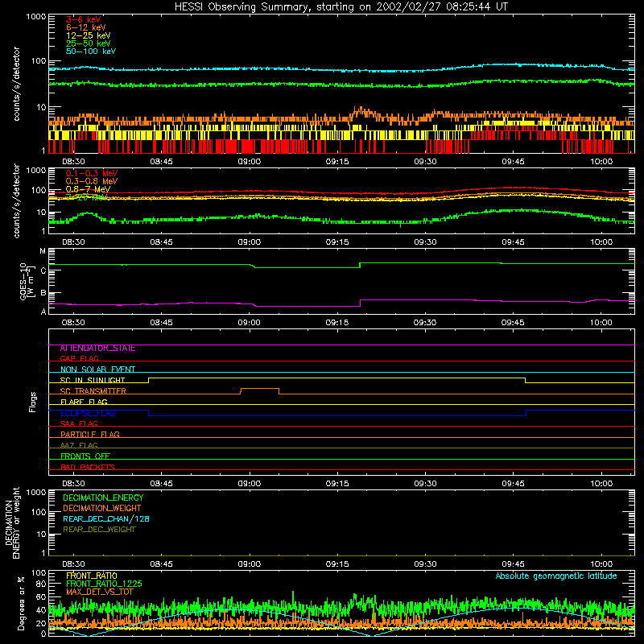
Task: Select the GAP_FLAG label
Action: click(x=79, y=358)
